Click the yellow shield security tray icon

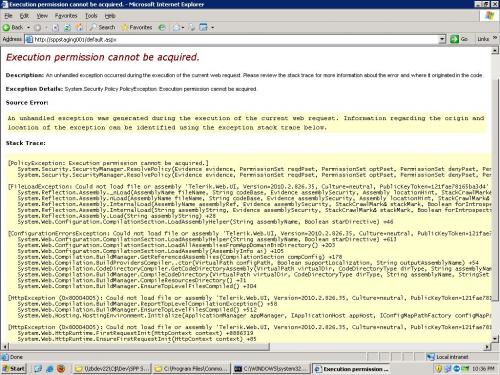coord(439,369)
